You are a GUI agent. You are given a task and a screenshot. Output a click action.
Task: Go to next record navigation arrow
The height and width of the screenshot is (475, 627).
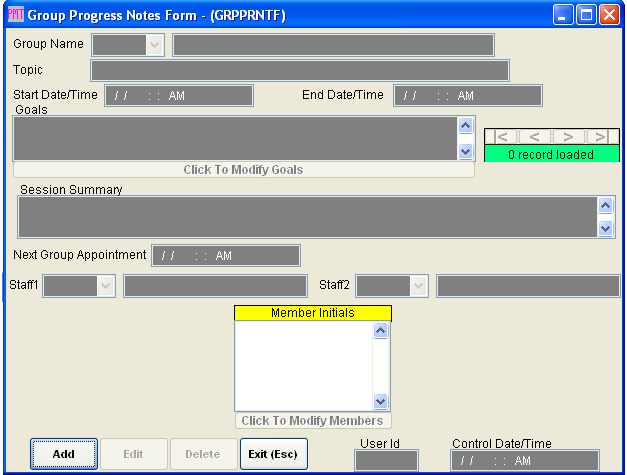tap(568, 136)
